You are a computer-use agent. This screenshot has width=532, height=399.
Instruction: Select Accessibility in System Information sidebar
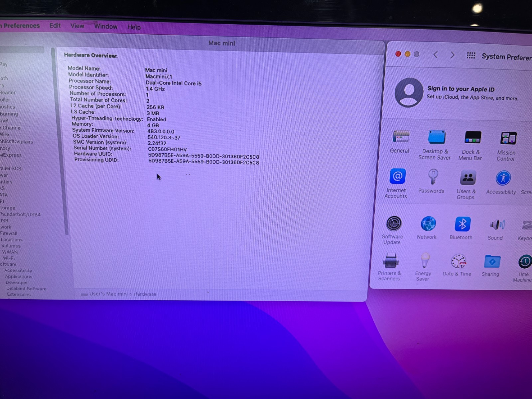point(18,271)
